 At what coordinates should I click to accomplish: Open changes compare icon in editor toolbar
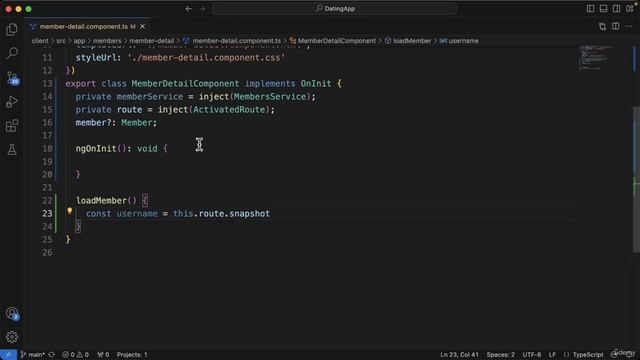tap(602, 27)
